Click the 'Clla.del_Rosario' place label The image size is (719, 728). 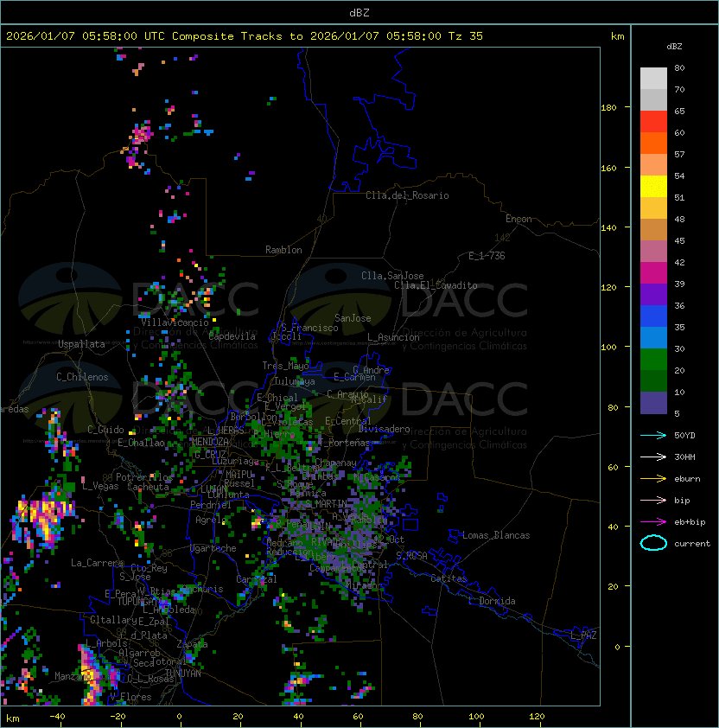(x=407, y=196)
